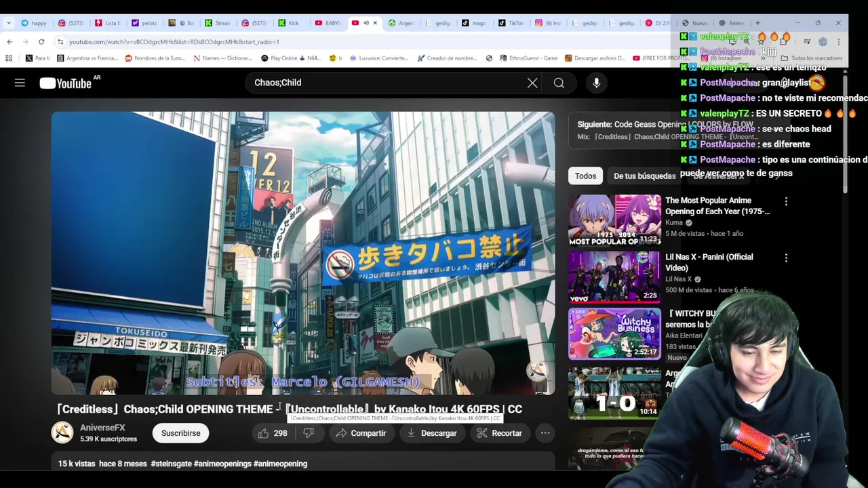Open options for Most Popular Anime Opening video
This screenshot has height=488, width=868.
coord(786,201)
